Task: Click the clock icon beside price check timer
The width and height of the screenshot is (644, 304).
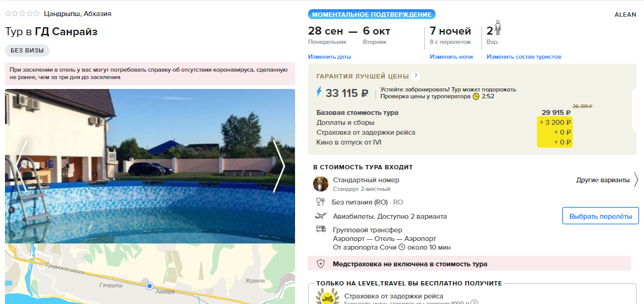Action: [x=476, y=96]
